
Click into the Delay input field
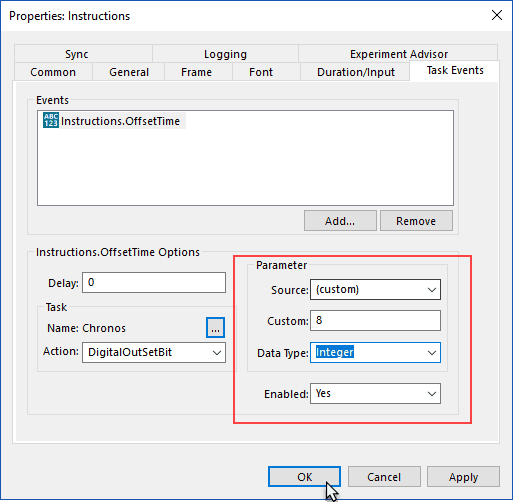pos(154,283)
